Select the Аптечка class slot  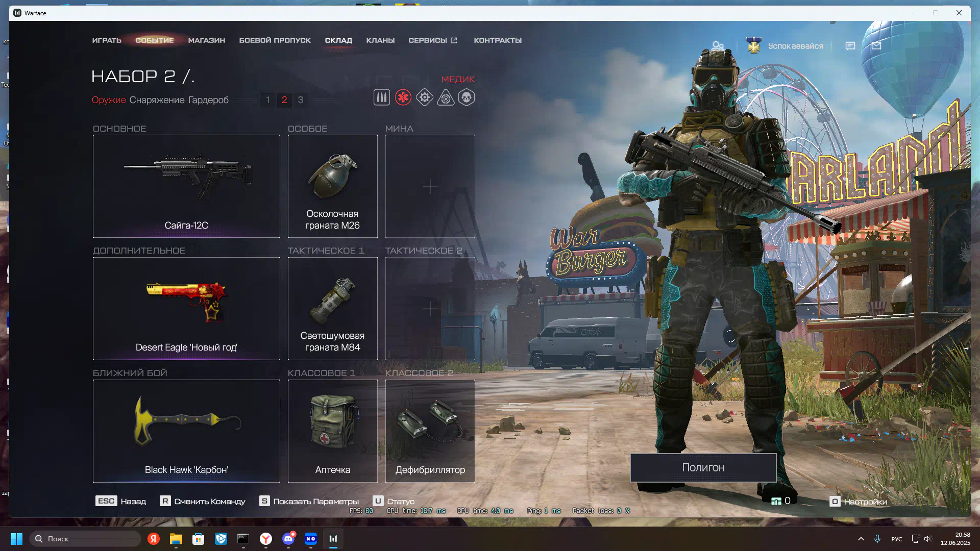tap(333, 431)
